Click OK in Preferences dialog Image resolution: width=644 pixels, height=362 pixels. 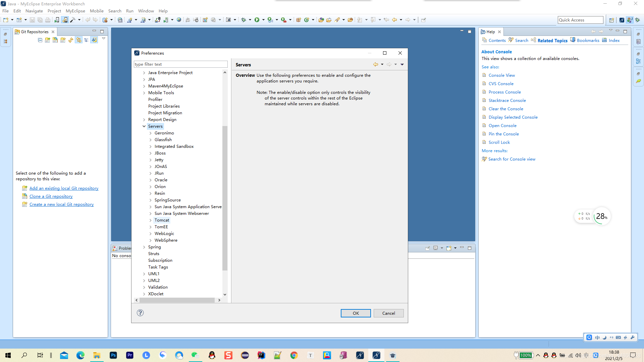(x=356, y=313)
